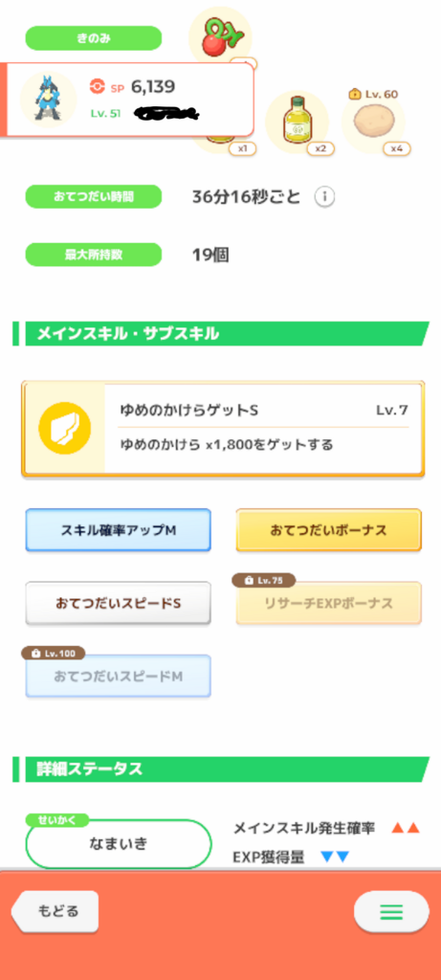Tap the locked リサーチEXPボーナス skill
This screenshot has width=441, height=980.
pos(328,604)
